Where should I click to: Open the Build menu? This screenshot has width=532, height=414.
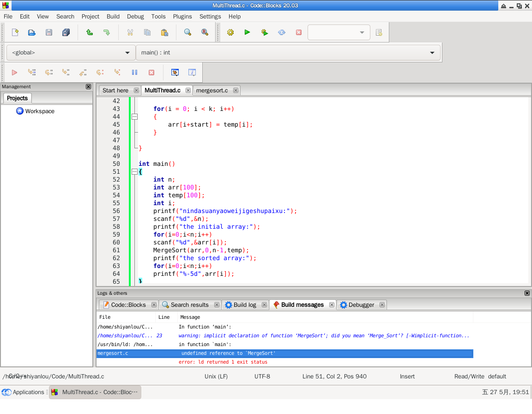point(113,16)
